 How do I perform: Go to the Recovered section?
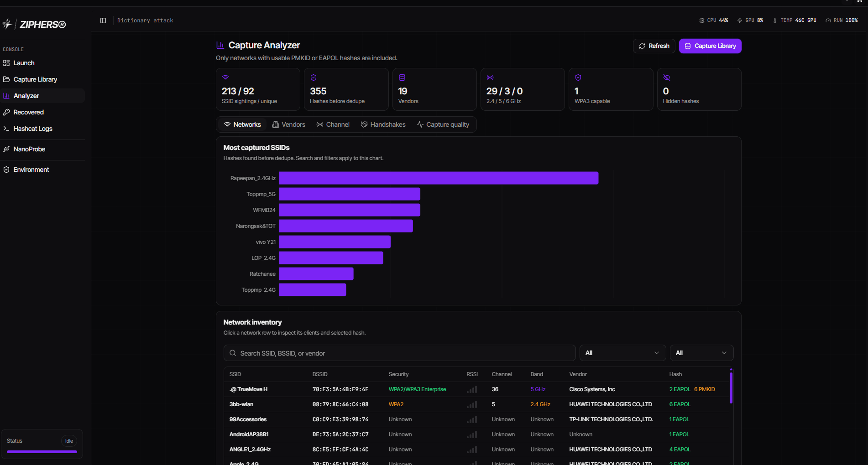(42, 112)
